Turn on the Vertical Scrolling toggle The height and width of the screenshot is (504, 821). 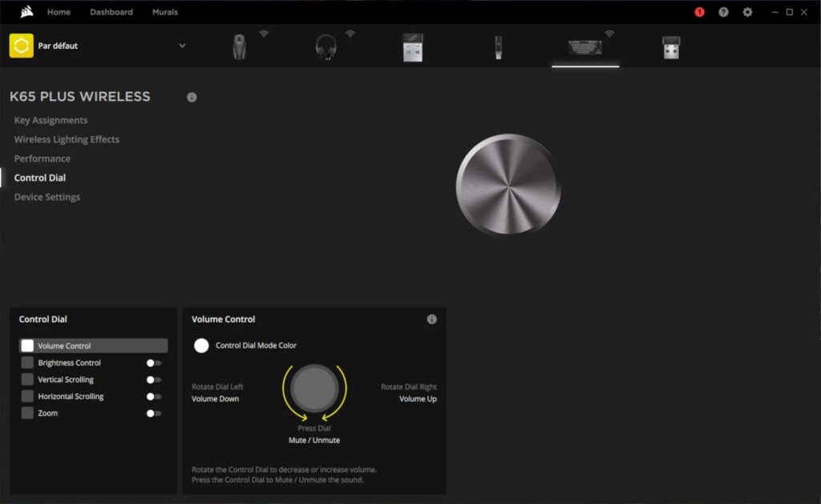154,380
